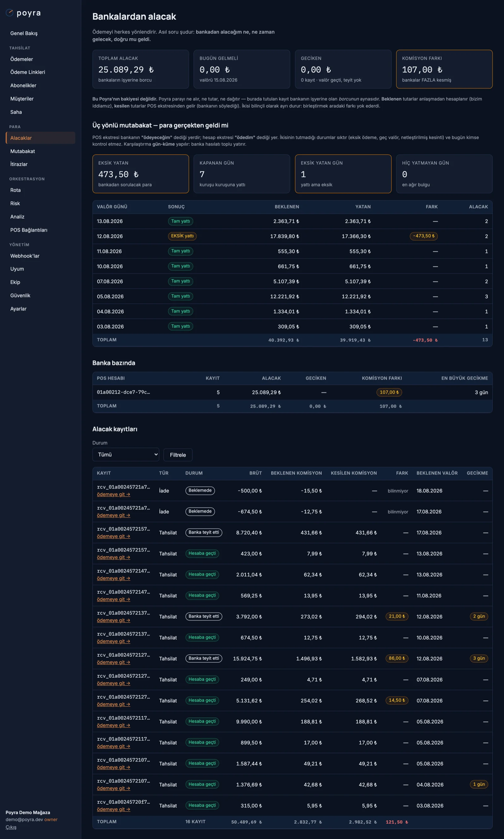Screen dimensions: 504x839
Task: Open Ödeme Linkleri section
Action: tap(27, 72)
